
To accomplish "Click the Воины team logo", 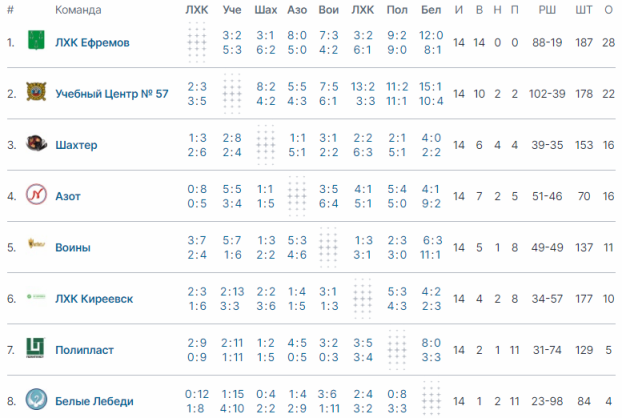I will [36, 244].
